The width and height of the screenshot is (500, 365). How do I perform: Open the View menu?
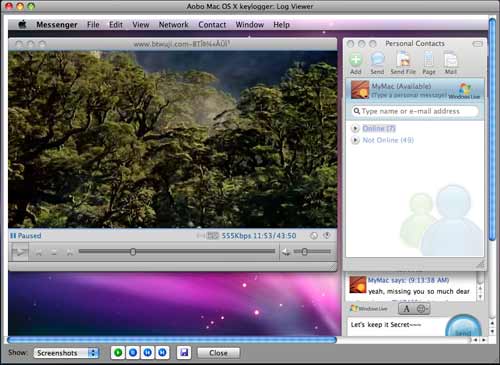pos(141,25)
